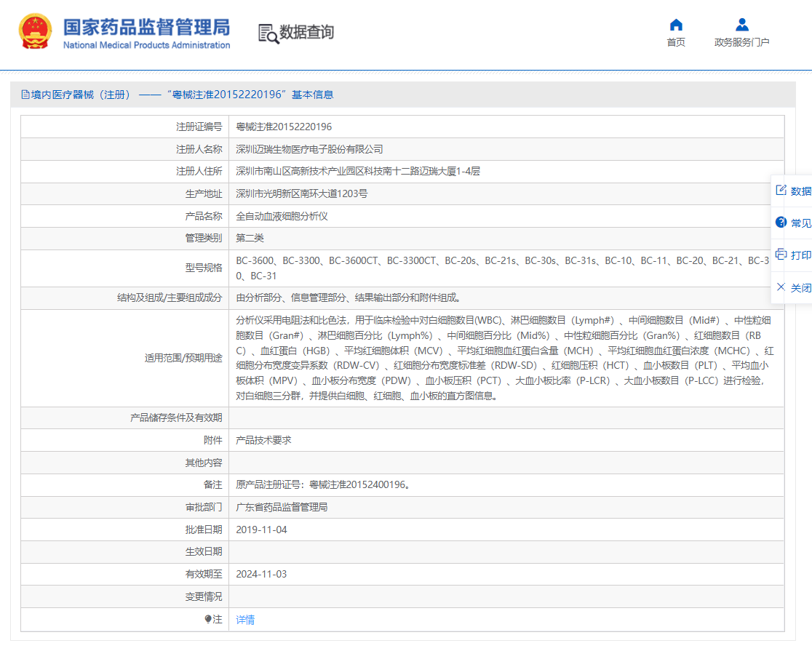812x651 pixels.
Task: Click the 审批部门 row label
Action: pos(204,507)
